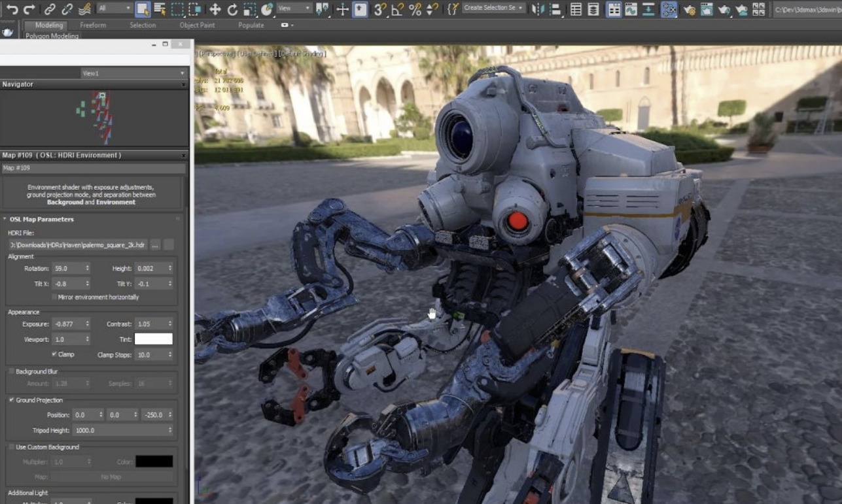Switch to the Populate ribbon tab
Viewport: 842px width, 504px height.
251,25
